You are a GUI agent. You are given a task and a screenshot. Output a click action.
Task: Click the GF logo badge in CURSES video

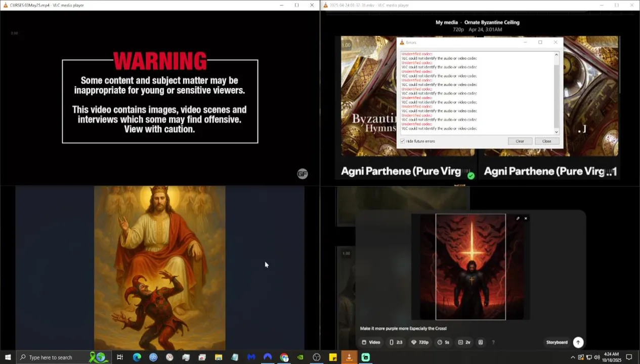point(303,174)
